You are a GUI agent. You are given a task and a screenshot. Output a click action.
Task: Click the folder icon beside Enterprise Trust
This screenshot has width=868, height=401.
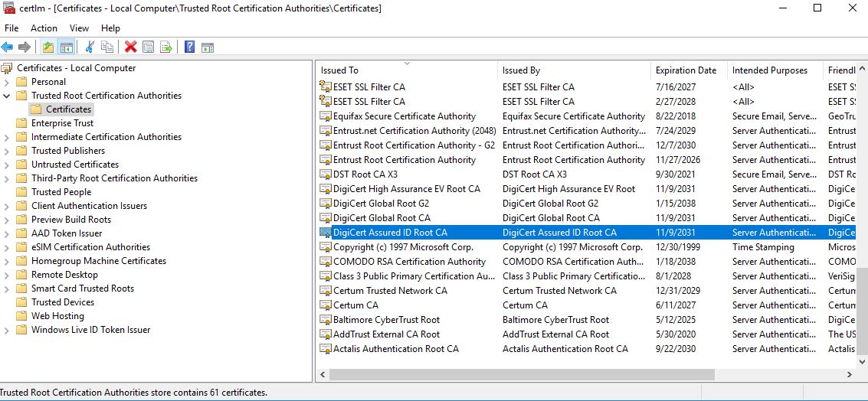point(21,122)
